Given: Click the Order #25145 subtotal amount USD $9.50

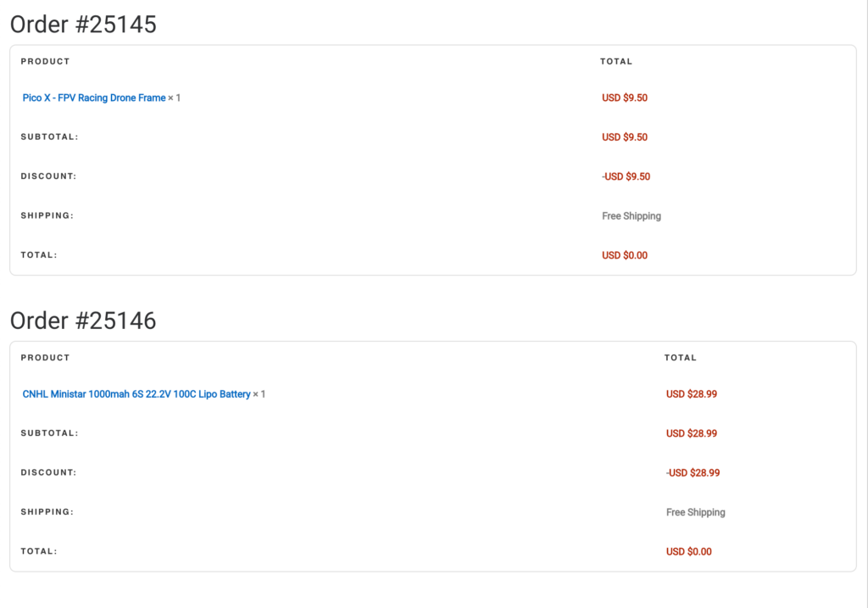Looking at the screenshot, I should (x=625, y=137).
